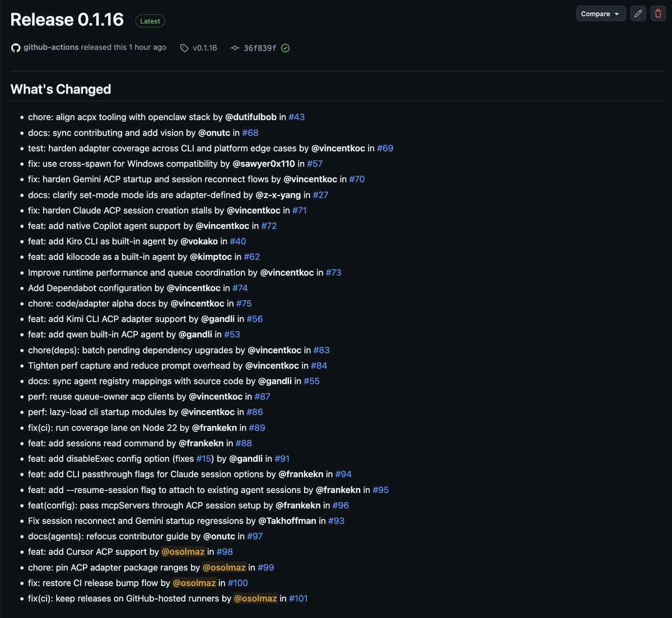Open the github-actions author link
Viewport: 672px width, 618px height.
point(51,48)
